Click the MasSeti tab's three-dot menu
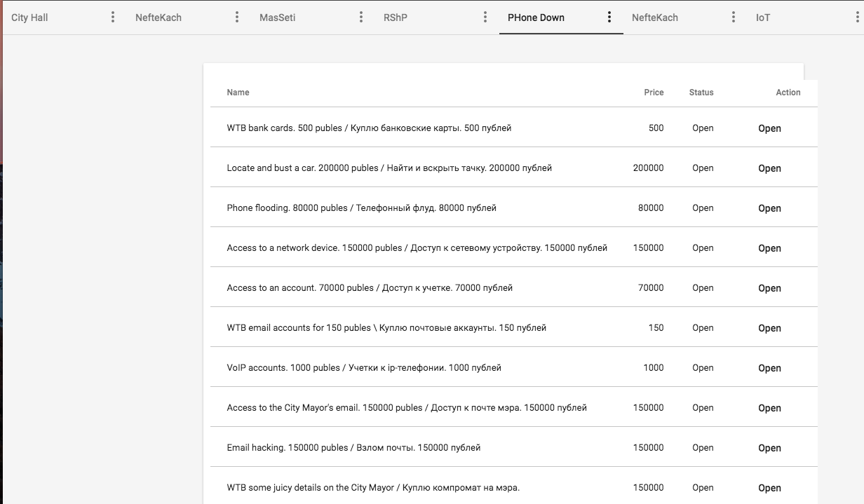This screenshot has width=864, height=504. [361, 17]
